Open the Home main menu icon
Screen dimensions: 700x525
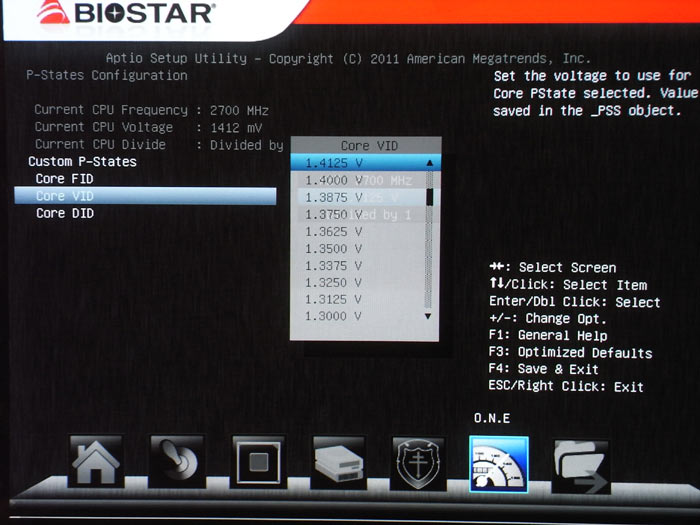(96, 462)
